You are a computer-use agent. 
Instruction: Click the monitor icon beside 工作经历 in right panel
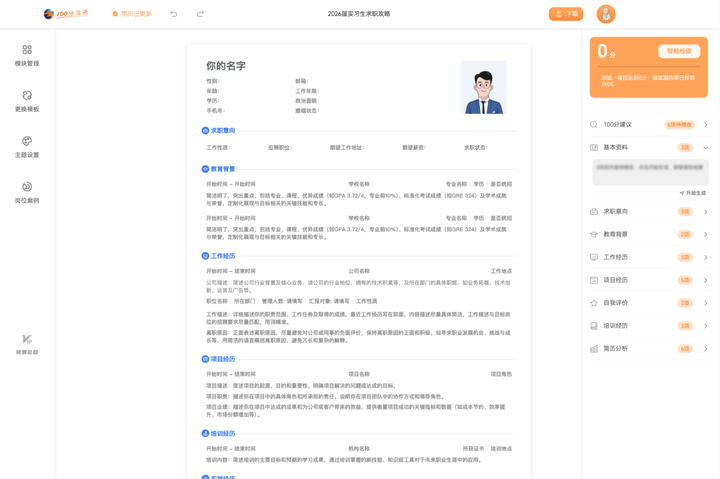594,257
